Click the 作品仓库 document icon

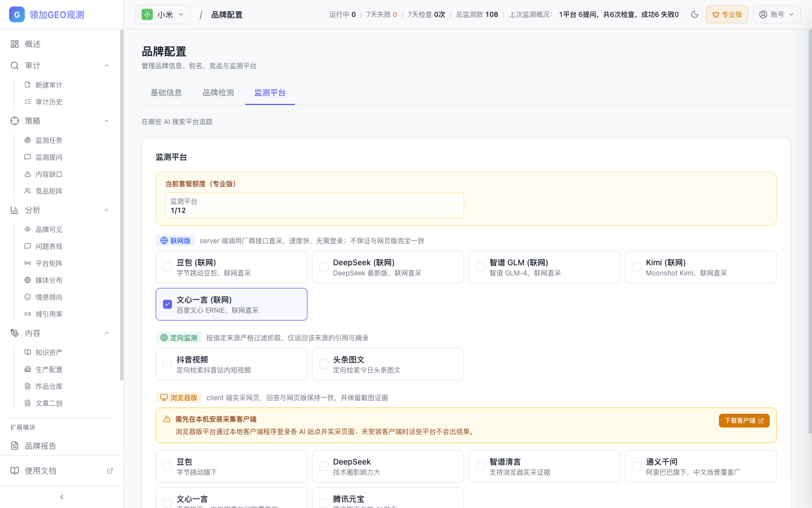coord(28,386)
